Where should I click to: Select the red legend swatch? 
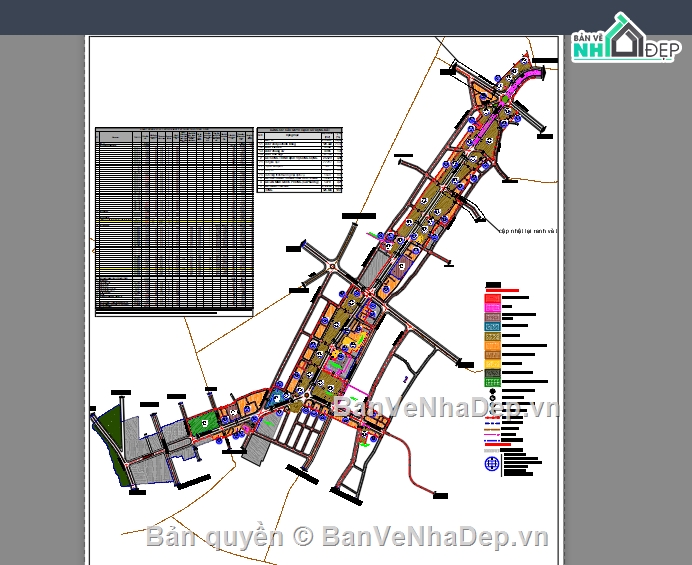(492, 298)
